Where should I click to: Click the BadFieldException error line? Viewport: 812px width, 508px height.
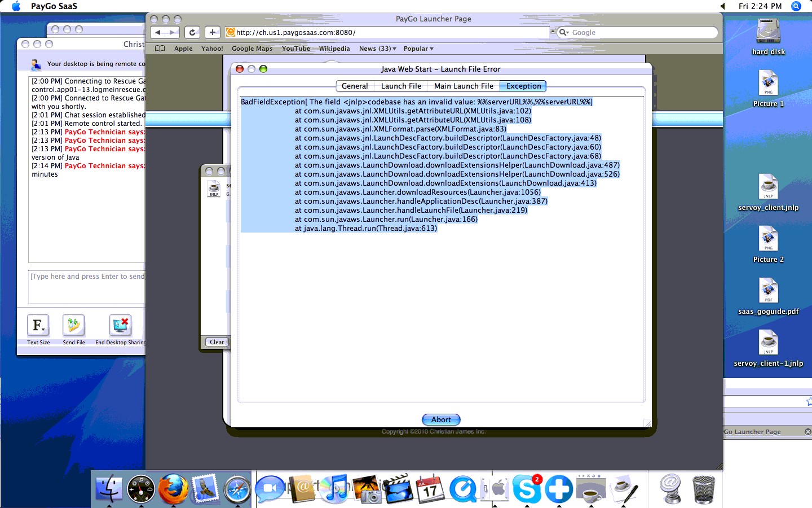417,102
